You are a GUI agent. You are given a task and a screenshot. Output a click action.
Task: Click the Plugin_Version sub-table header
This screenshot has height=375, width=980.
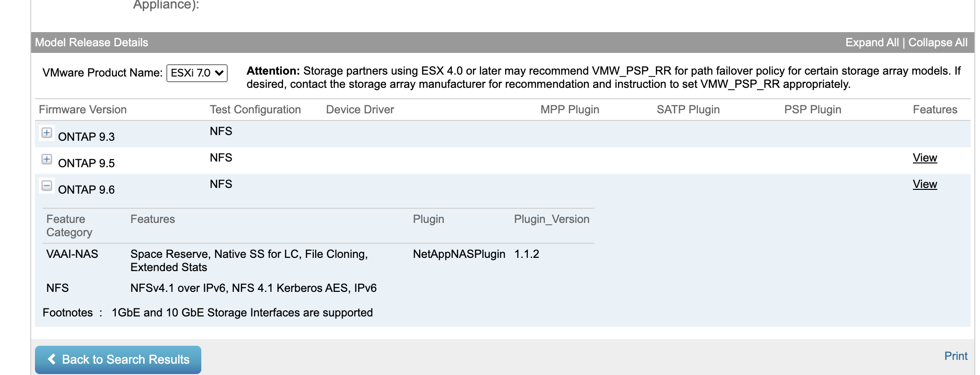[551, 219]
